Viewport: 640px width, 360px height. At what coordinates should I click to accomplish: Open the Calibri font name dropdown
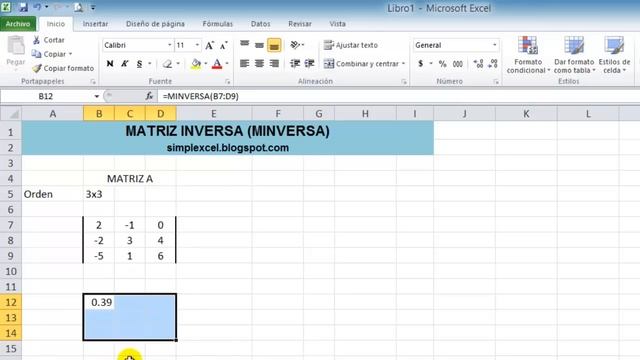coord(169,45)
